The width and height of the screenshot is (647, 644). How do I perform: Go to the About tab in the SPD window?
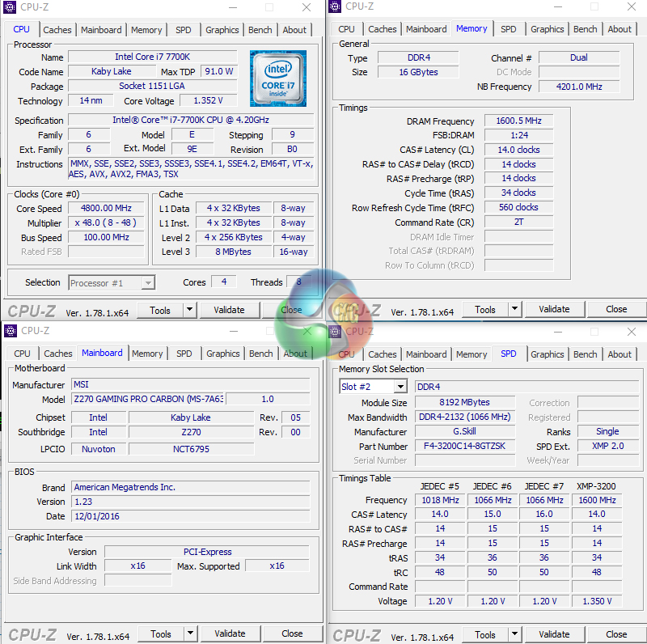[620, 354]
